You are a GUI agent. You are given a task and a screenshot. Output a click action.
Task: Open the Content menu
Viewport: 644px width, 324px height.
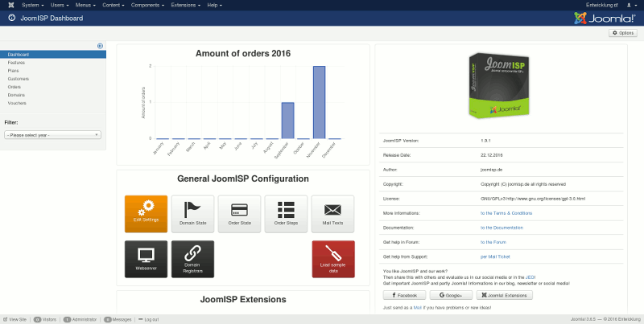pos(114,5)
